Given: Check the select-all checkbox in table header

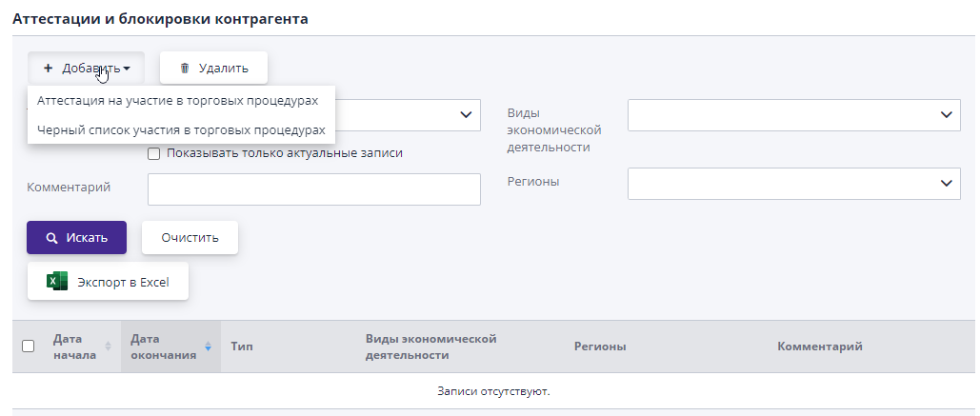Looking at the screenshot, I should coord(28,347).
